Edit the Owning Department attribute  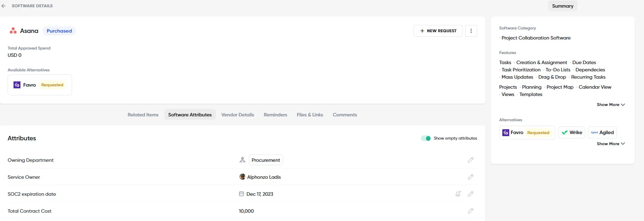pyautogui.click(x=470, y=160)
